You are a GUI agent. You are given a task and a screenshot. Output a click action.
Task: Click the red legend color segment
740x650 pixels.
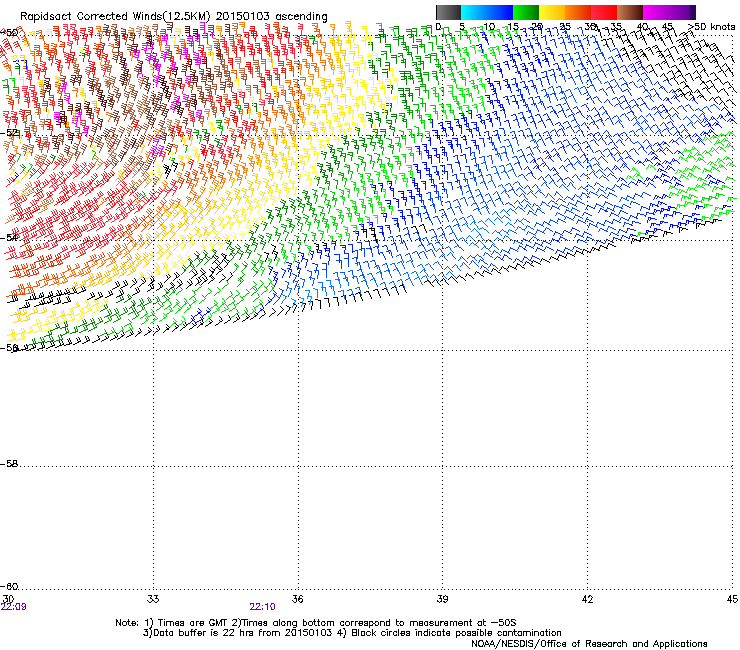[x=604, y=12]
